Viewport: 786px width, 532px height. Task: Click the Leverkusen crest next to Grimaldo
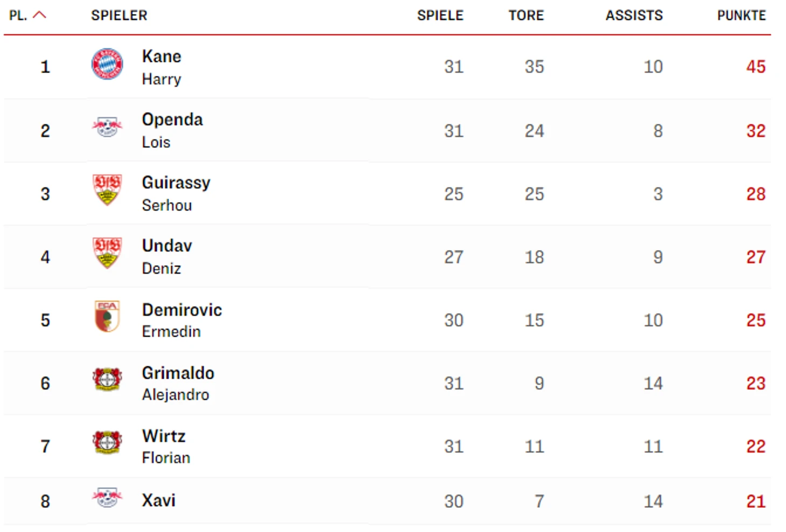tap(107, 379)
